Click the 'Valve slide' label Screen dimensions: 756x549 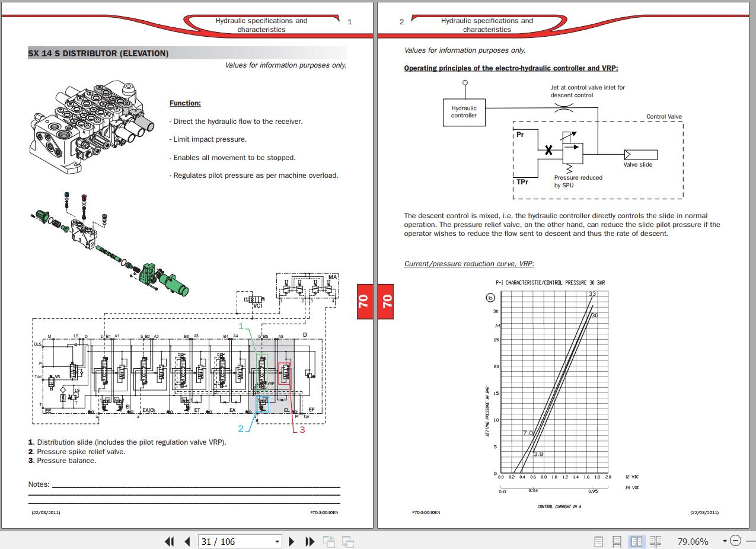pos(637,165)
